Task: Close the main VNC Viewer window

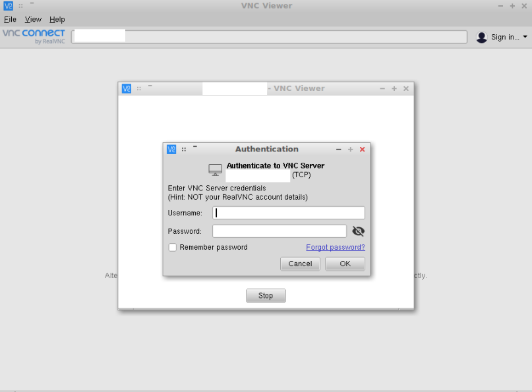Action: point(524,6)
